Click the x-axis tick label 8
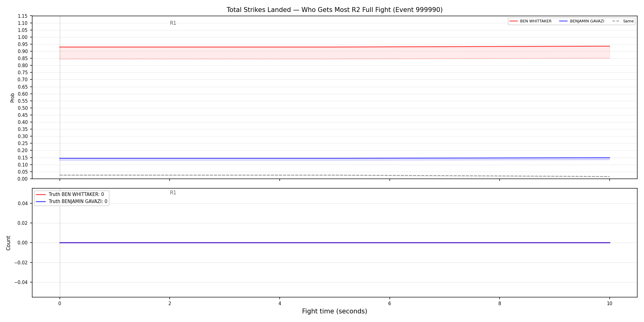The image size is (644, 322). click(500, 304)
